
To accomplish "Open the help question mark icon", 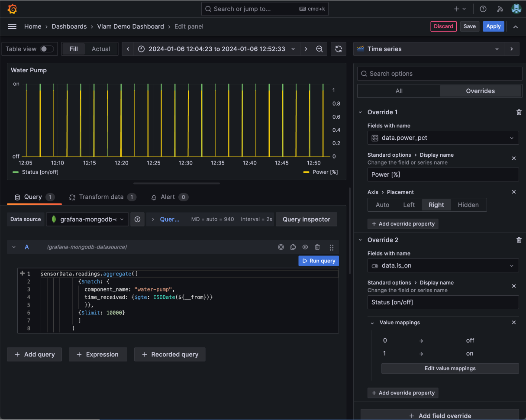I will pos(483,9).
